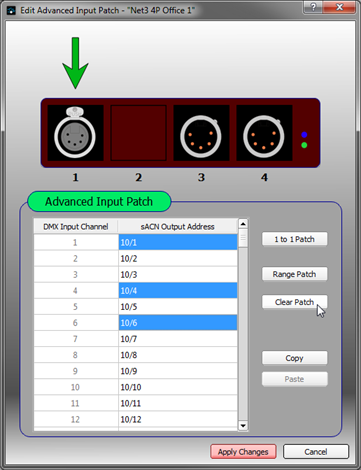Click the green status LED indicator
361x470 pixels.
304,145
